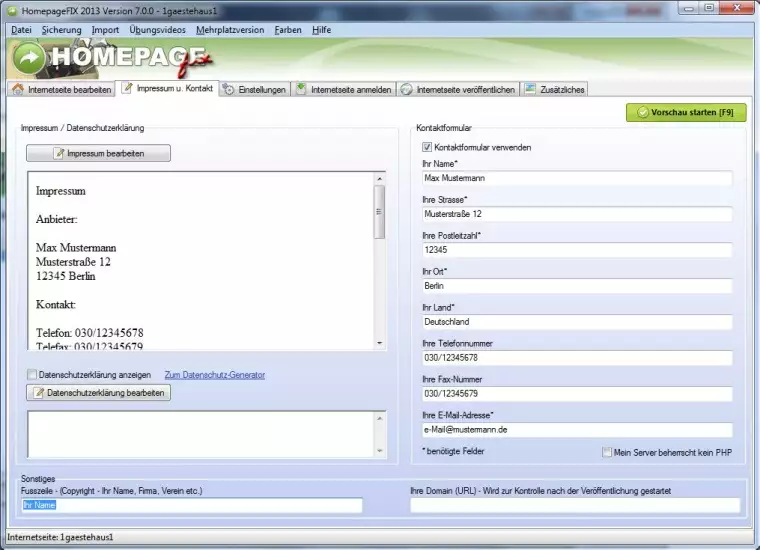Click the icon on Internetseite anmelden tab

301,89
